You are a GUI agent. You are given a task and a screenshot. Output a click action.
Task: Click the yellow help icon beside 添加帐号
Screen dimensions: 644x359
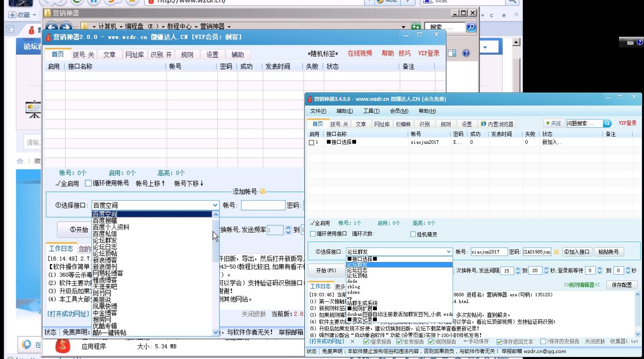263,192
